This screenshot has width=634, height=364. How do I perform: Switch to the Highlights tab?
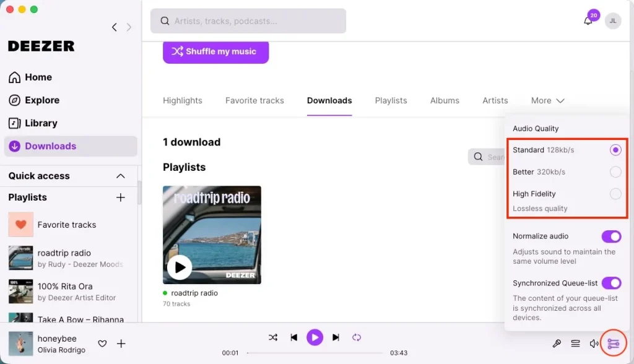(183, 101)
